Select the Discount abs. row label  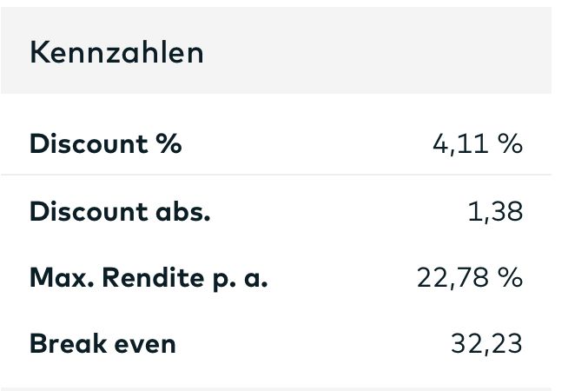pyautogui.click(x=120, y=211)
